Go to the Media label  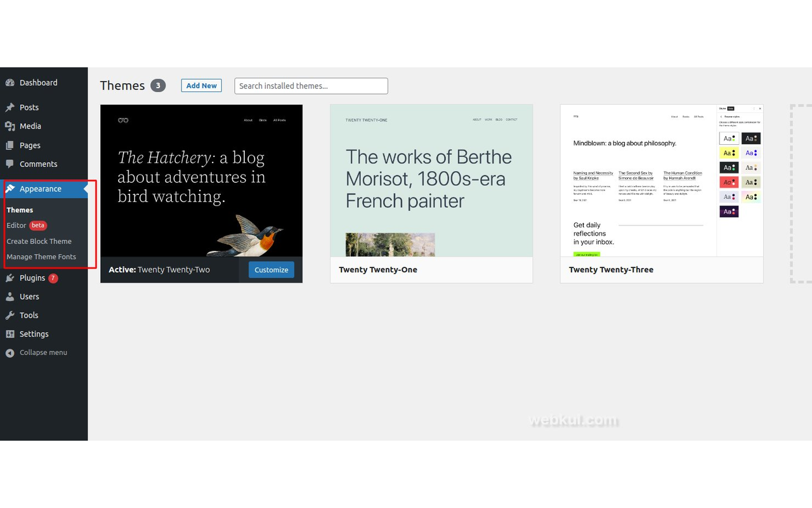pos(30,126)
